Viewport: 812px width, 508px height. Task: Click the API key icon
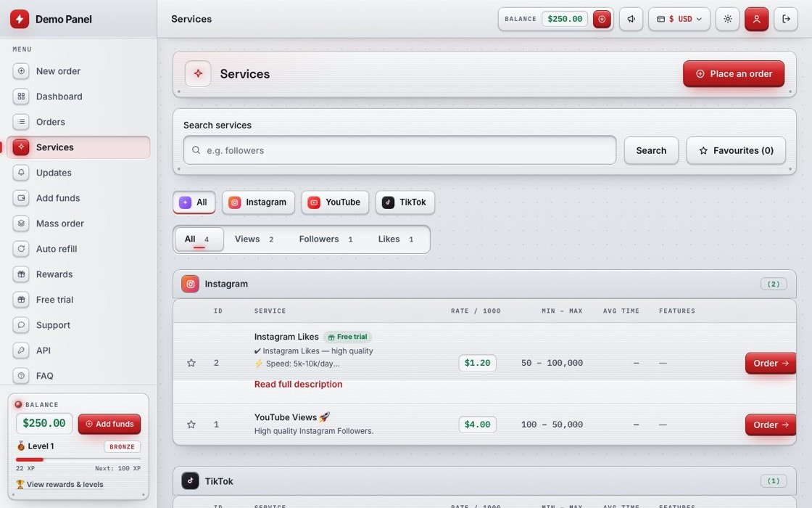tap(21, 351)
